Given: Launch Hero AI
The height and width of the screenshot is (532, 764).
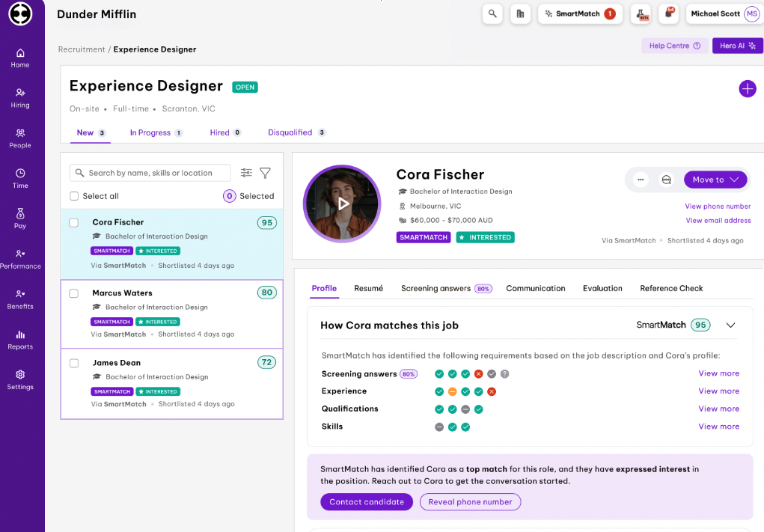Looking at the screenshot, I should click(x=737, y=46).
